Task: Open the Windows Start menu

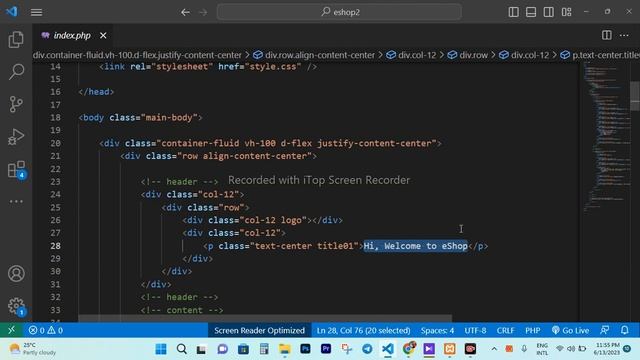Action: coord(161,349)
